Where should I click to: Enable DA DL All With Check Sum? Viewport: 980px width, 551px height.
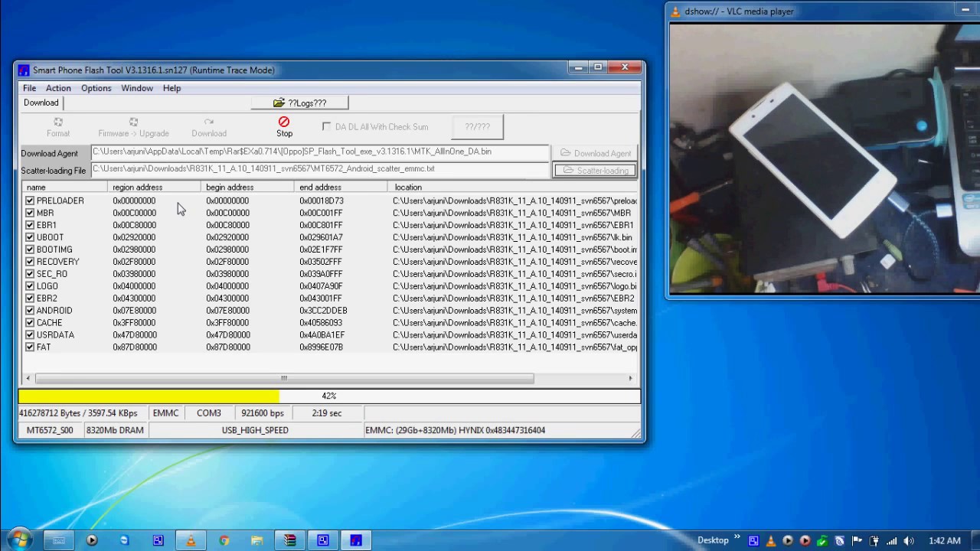[327, 126]
